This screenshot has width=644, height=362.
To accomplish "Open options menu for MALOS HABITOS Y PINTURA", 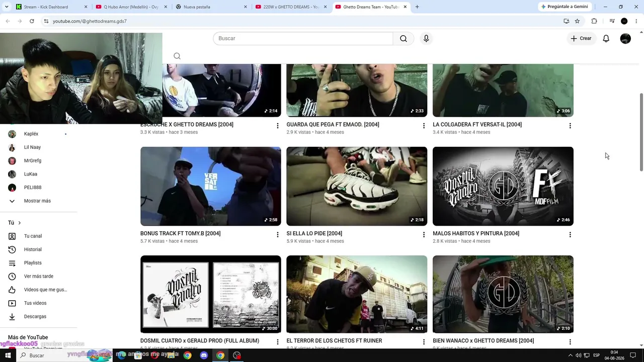I will point(570,235).
